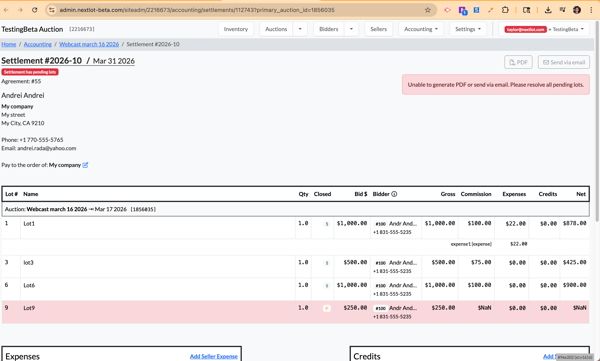Click the Credits section heading
This screenshot has height=361, width=600.
(367, 356)
